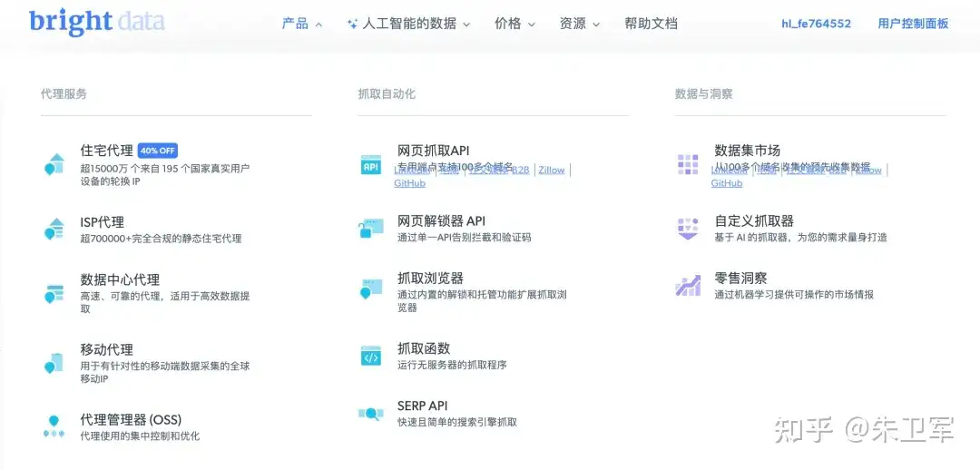Click the 抓取自动化 column heading
This screenshot has width=980, height=470.
[387, 93]
